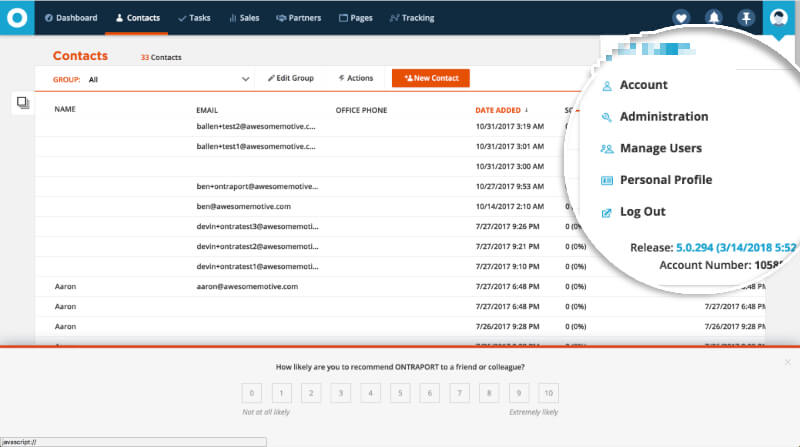Select rating 5 in survey
Viewport: 800px width, 447px height.
(x=400, y=393)
